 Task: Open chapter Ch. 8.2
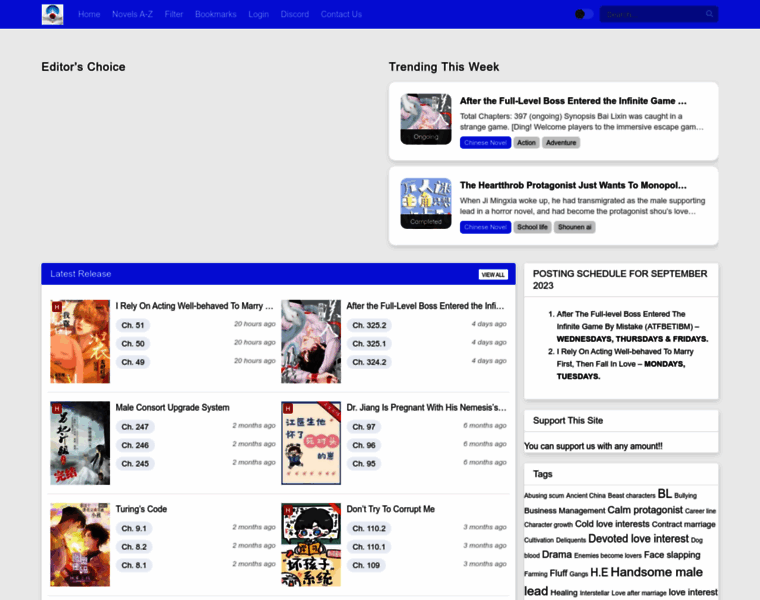point(134,547)
